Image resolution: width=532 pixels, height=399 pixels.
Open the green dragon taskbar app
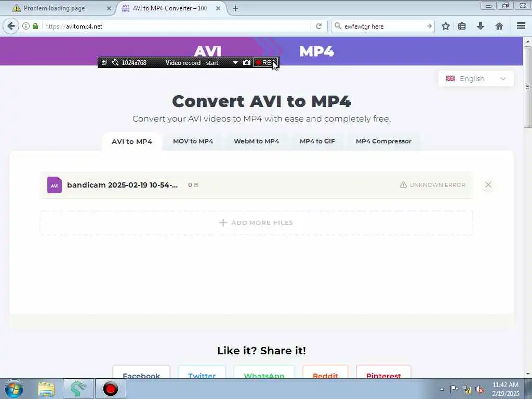click(x=78, y=389)
